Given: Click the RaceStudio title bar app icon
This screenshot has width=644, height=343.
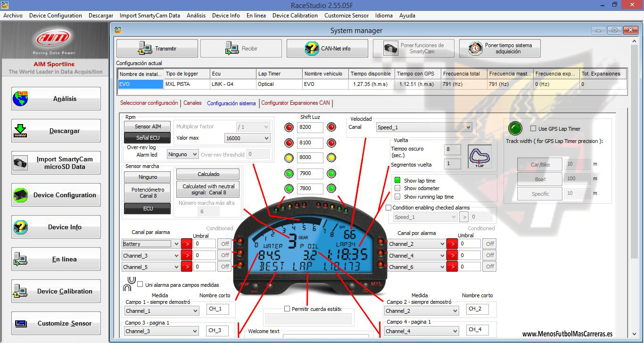Looking at the screenshot, I should click(5, 5).
